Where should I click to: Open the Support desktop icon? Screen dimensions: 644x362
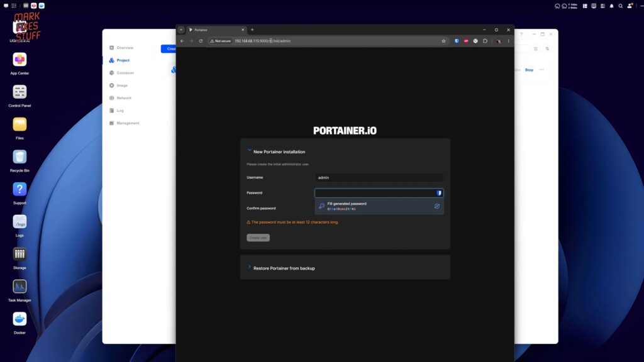pos(19,189)
